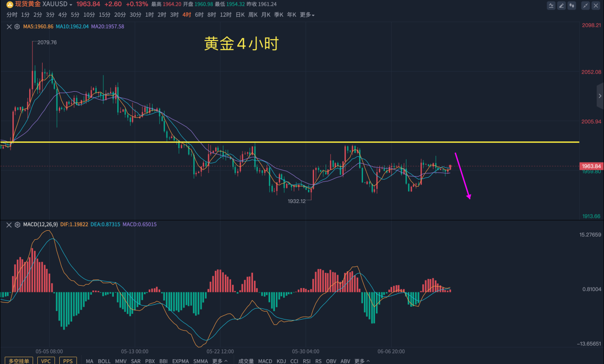Image resolution: width=604 pixels, height=364 pixels.
Task: Expand the right side panel arrow
Action: (601, 96)
